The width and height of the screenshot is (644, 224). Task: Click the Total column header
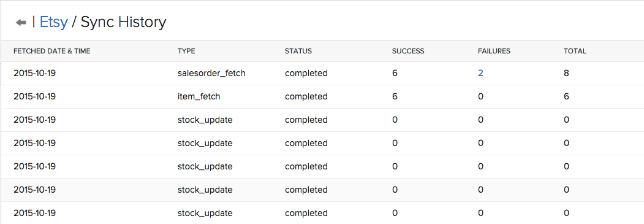coord(575,52)
